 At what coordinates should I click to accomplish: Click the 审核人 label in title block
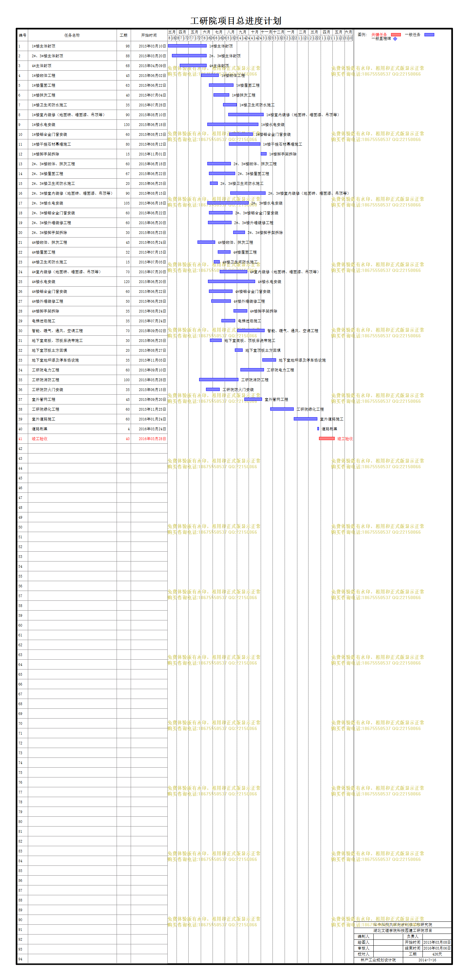coord(364,948)
